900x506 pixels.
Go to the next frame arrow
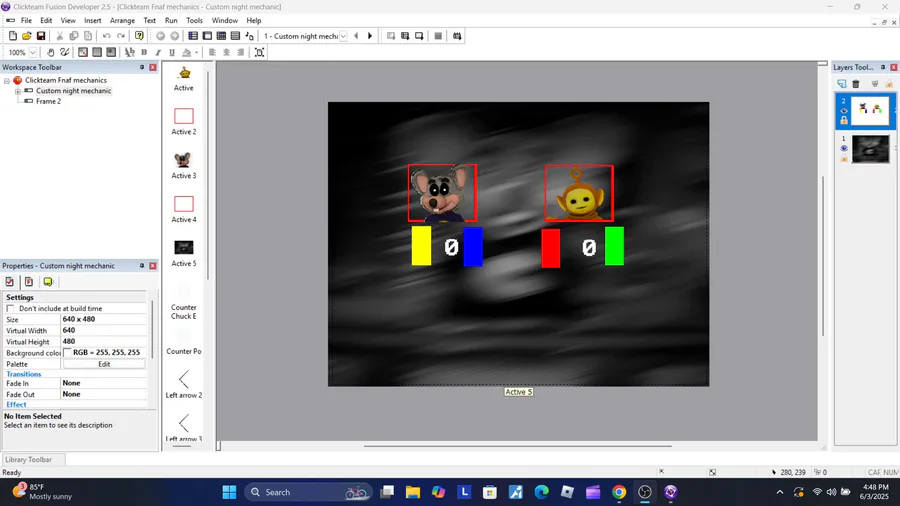tap(370, 36)
